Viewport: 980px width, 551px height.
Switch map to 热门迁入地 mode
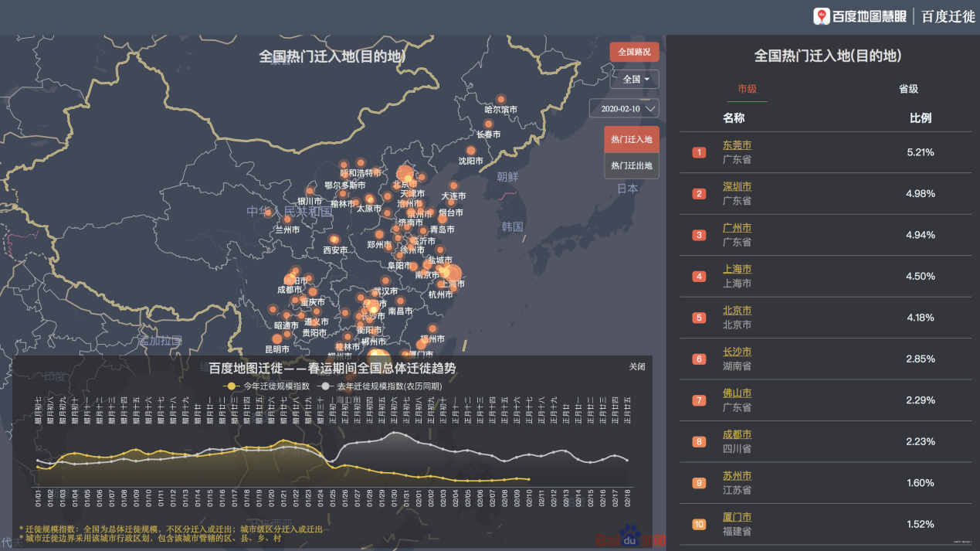(x=632, y=140)
